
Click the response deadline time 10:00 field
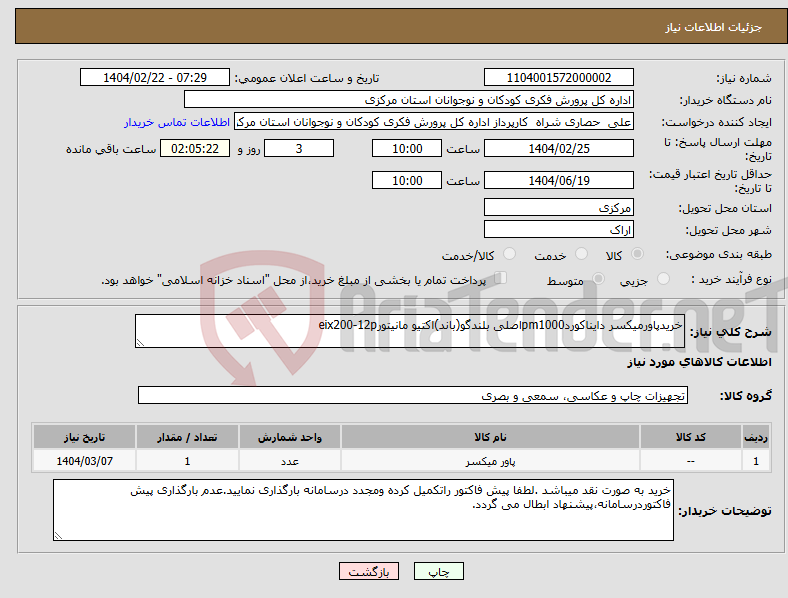pos(407,148)
